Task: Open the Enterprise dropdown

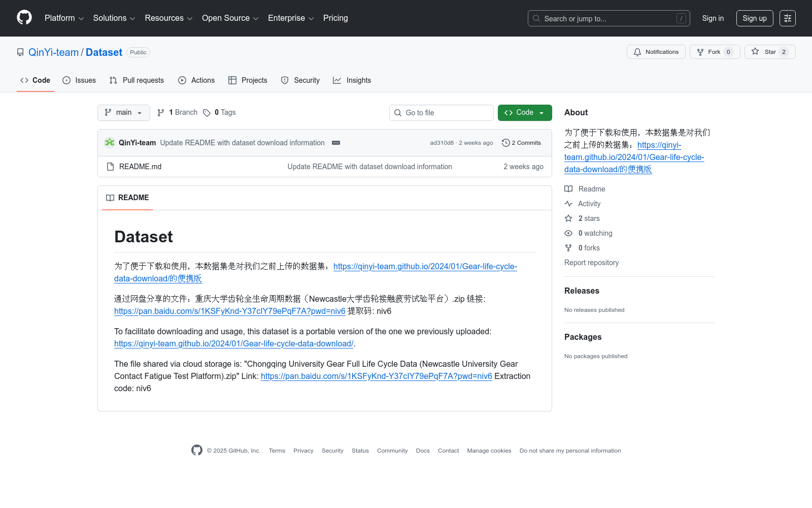Action: tap(291, 18)
